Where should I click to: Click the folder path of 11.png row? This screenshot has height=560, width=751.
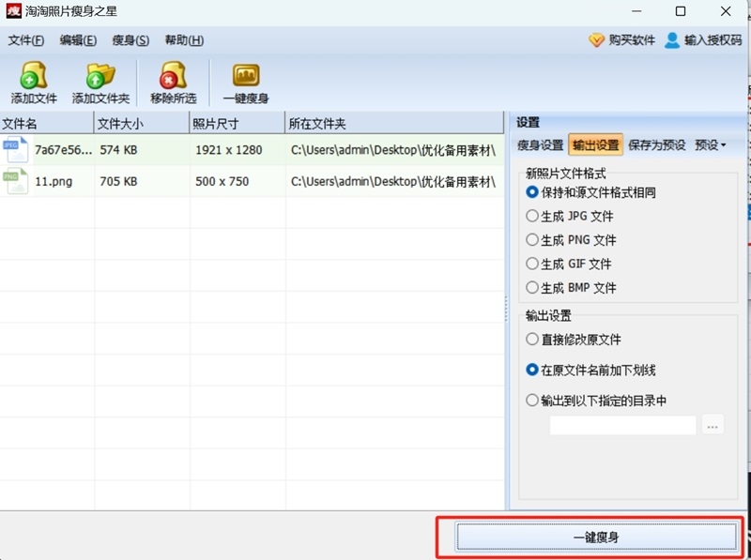pos(393,181)
